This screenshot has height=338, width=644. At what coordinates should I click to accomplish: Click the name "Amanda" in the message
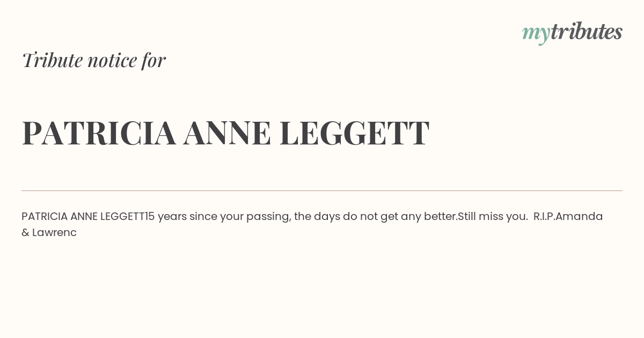tap(579, 217)
